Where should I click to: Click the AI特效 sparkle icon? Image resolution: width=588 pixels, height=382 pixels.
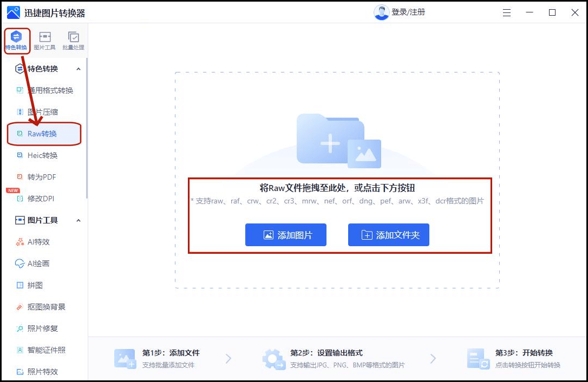click(x=20, y=242)
